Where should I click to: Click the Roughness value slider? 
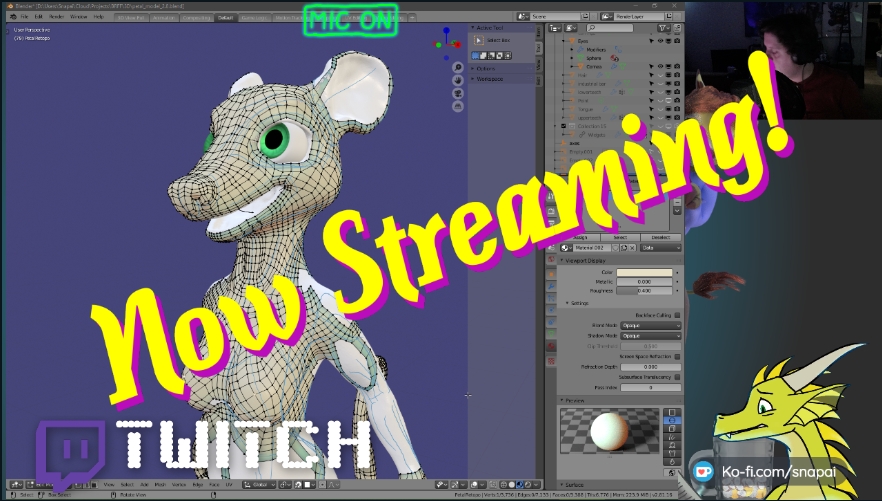point(645,291)
